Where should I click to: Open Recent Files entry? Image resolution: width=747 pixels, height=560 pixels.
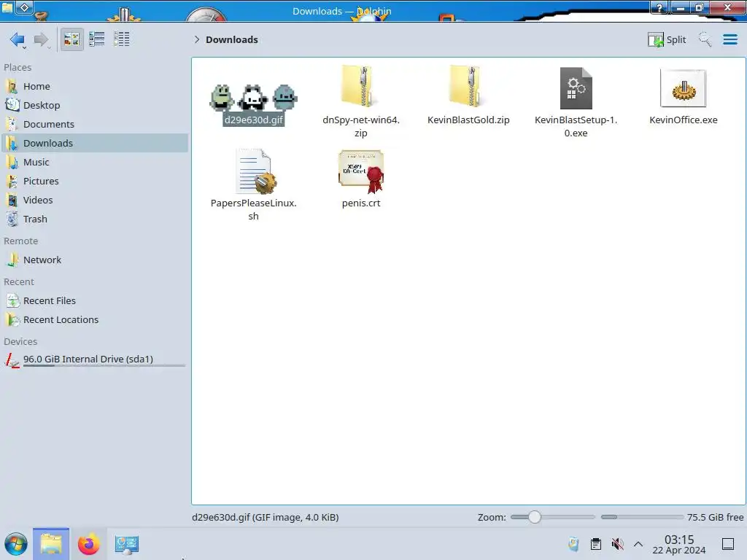tap(94, 301)
